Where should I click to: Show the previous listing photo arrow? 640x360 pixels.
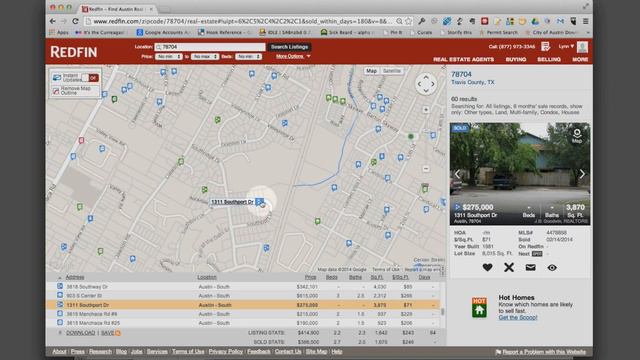[458, 174]
